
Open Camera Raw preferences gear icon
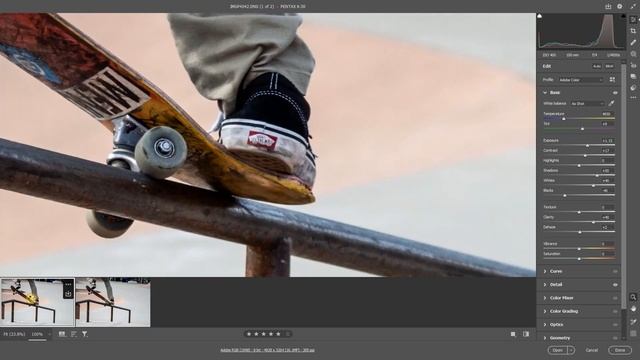620,6
